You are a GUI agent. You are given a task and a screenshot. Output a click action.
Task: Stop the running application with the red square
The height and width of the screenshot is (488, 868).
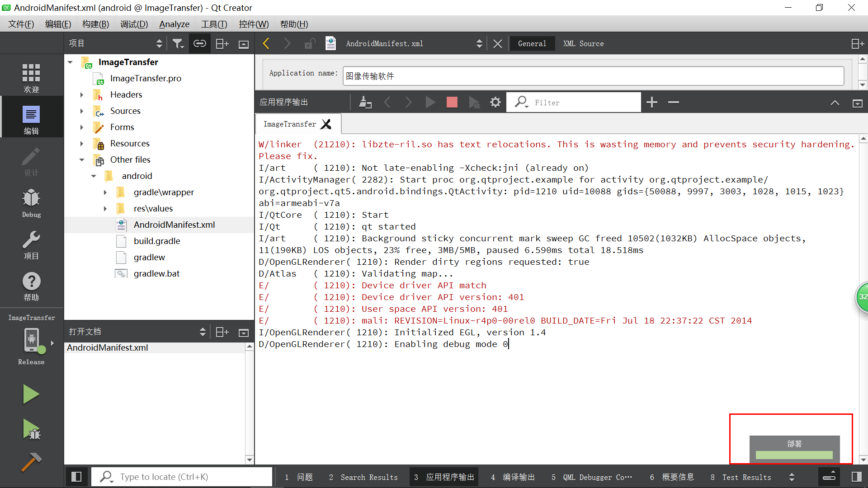coord(452,103)
